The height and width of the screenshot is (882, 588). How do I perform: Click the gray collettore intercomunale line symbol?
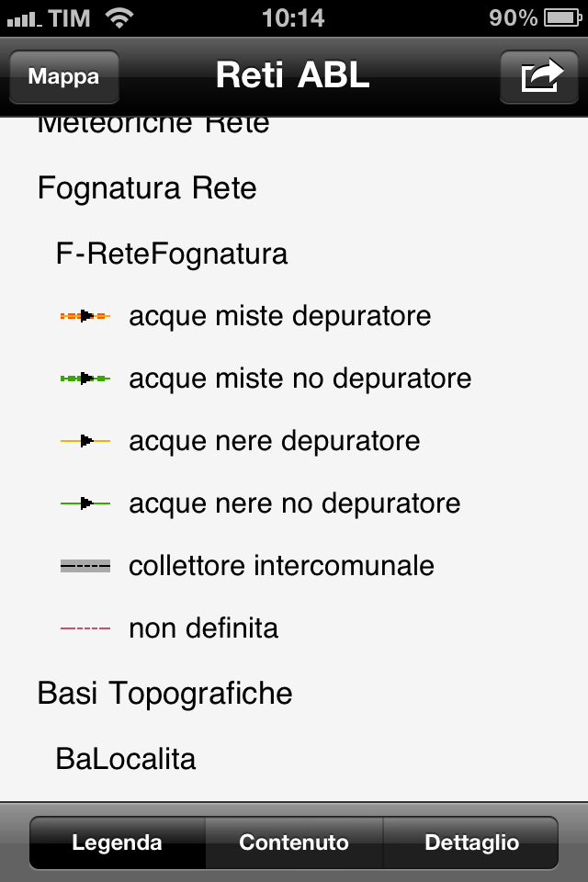pos(85,566)
